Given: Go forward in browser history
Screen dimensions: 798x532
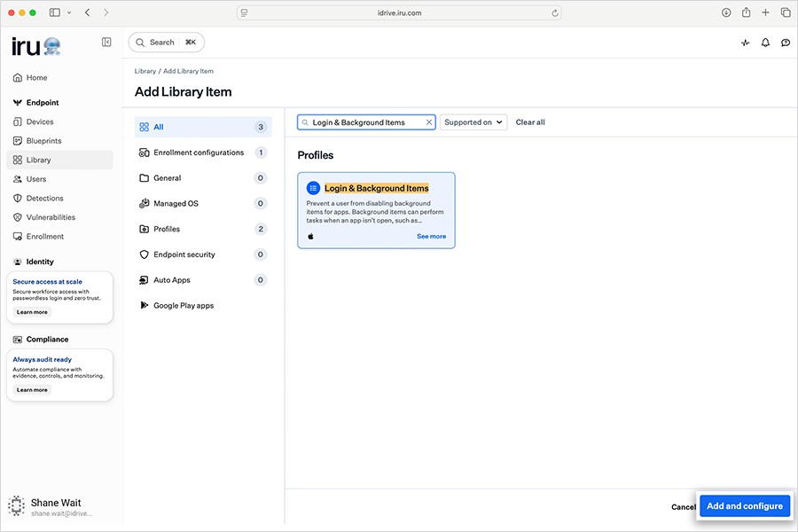Looking at the screenshot, I should [x=106, y=12].
